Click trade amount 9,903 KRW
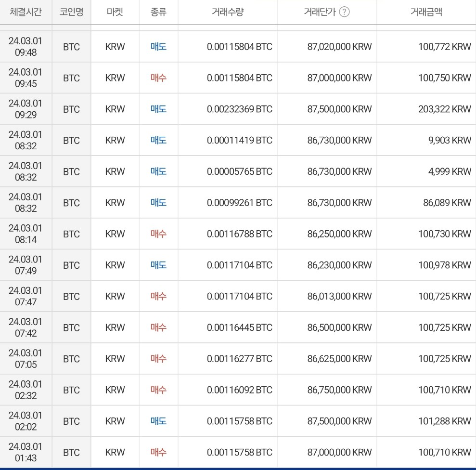476x470 pixels. [x=450, y=140]
